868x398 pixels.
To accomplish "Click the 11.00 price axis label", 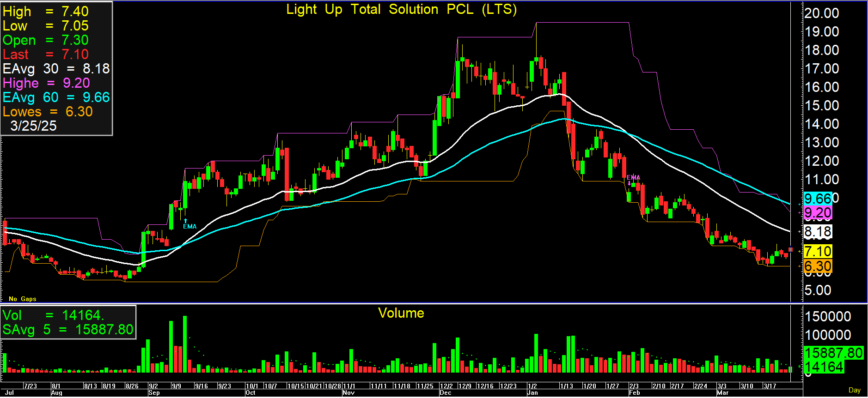I will [822, 180].
